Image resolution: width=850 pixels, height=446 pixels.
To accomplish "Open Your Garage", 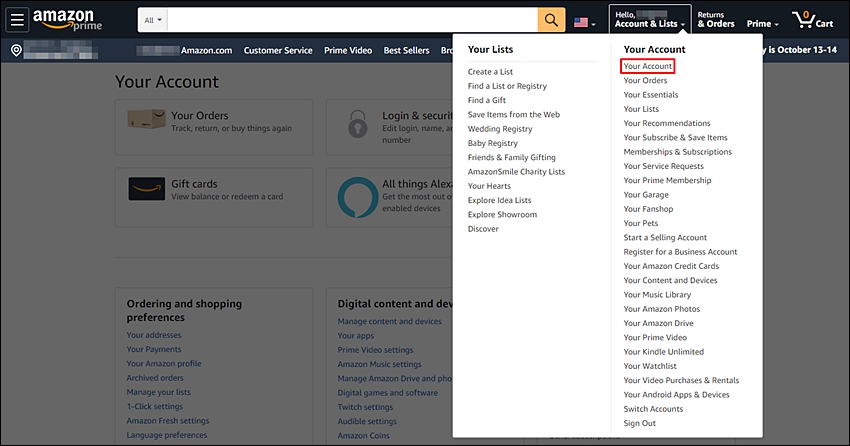I will 646,195.
